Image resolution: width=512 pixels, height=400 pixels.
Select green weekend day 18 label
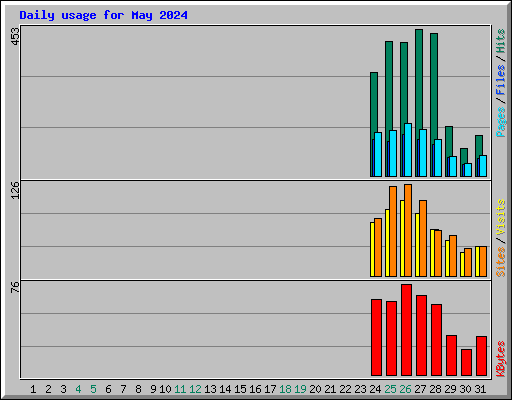[285, 389]
